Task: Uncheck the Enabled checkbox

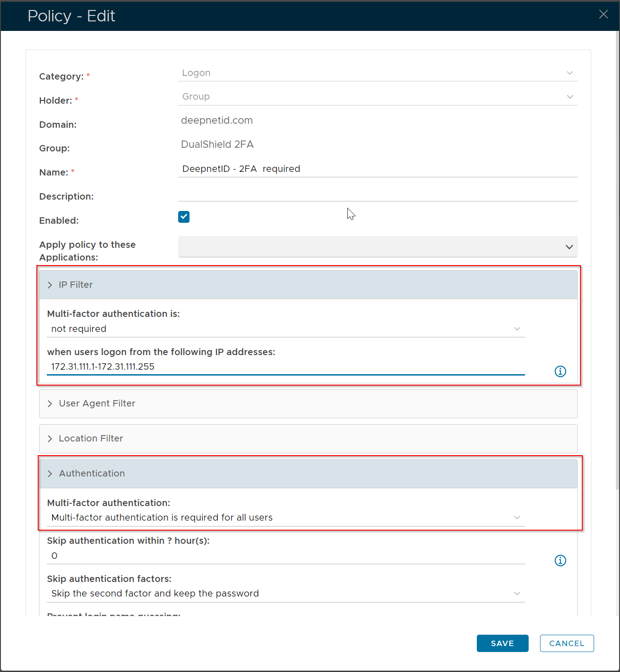Action: pyautogui.click(x=184, y=217)
